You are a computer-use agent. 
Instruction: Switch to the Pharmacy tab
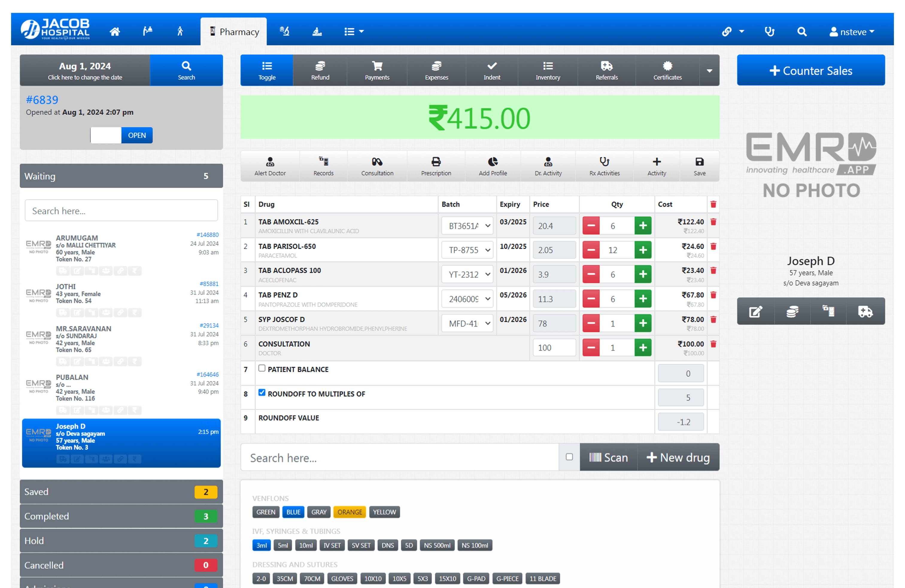click(x=234, y=32)
